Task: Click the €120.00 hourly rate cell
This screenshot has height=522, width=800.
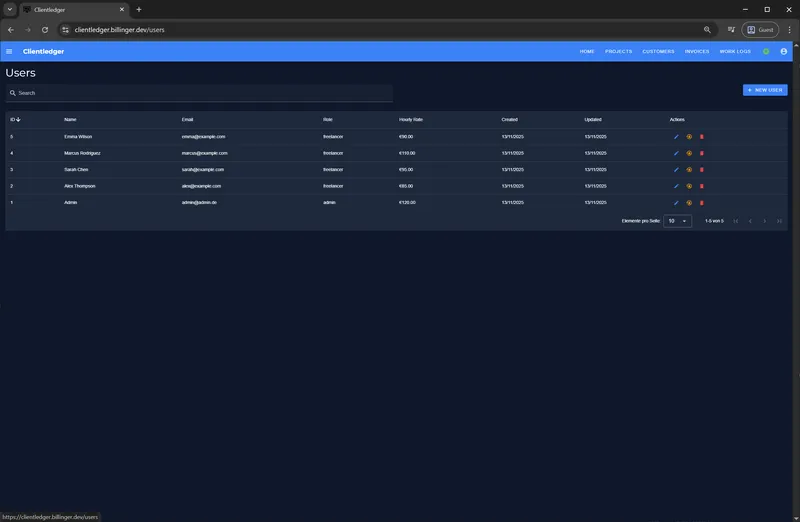Action: click(407, 203)
